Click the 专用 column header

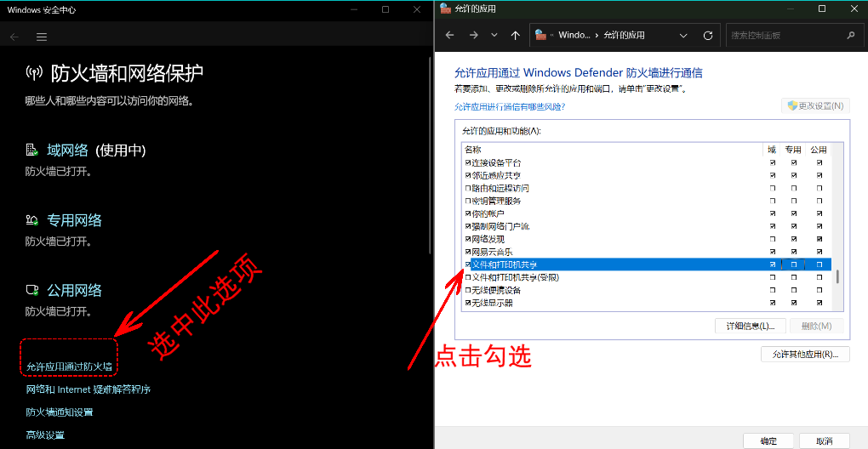793,150
